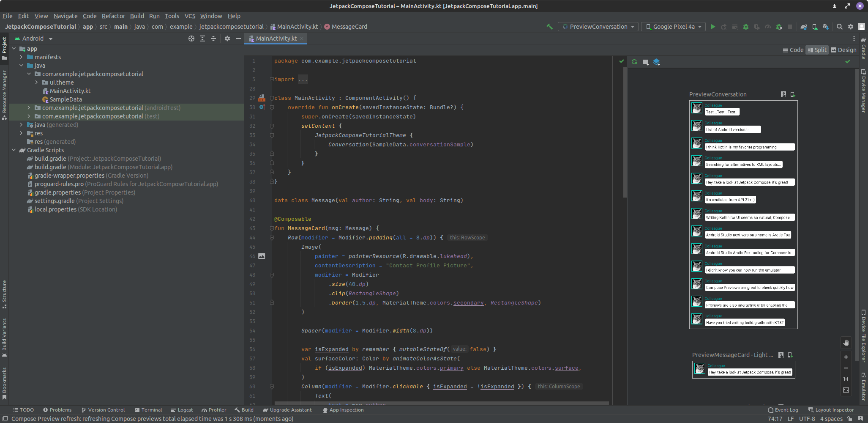Expand the ui.theme package
This screenshot has height=423, width=868.
(x=36, y=82)
